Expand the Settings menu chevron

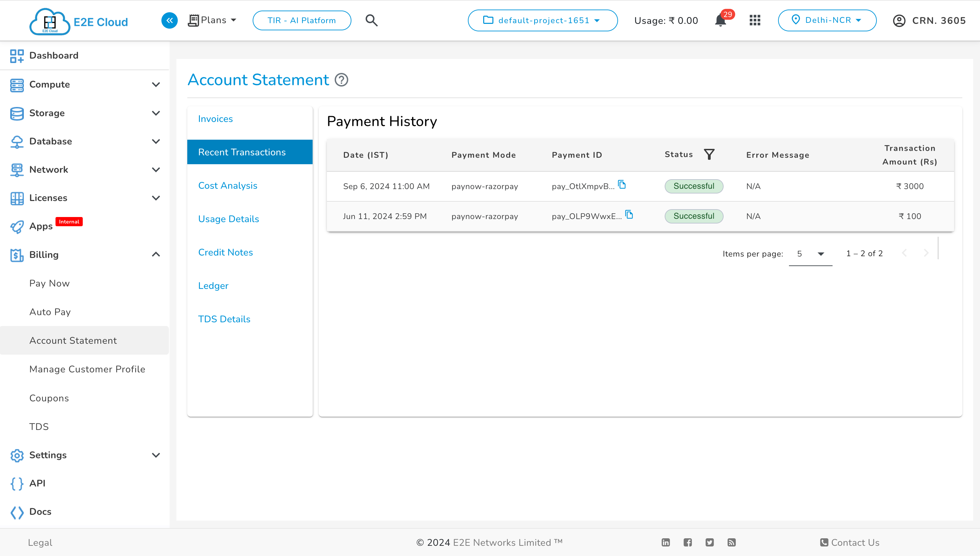tap(156, 455)
